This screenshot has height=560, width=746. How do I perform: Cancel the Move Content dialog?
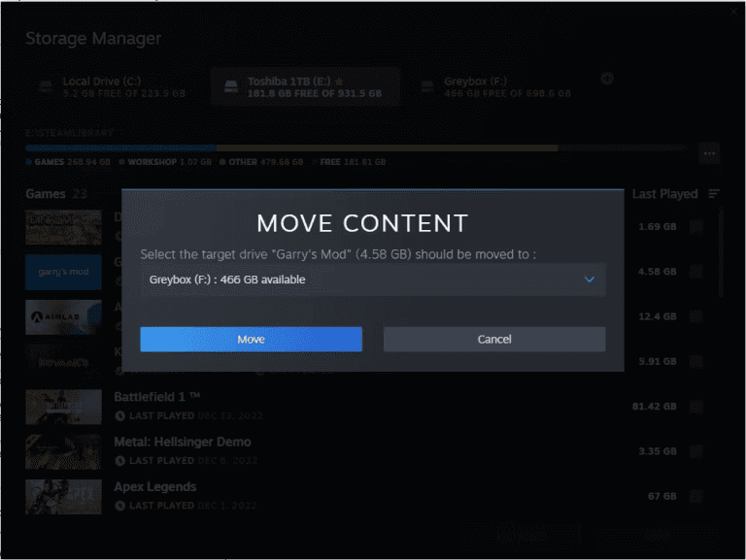coord(494,339)
